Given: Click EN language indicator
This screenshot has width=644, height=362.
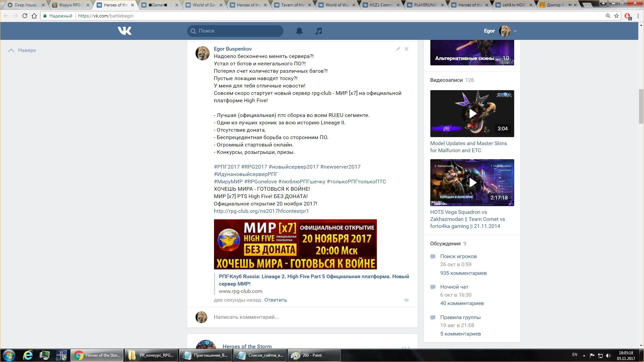Looking at the screenshot, I should tap(575, 355).
